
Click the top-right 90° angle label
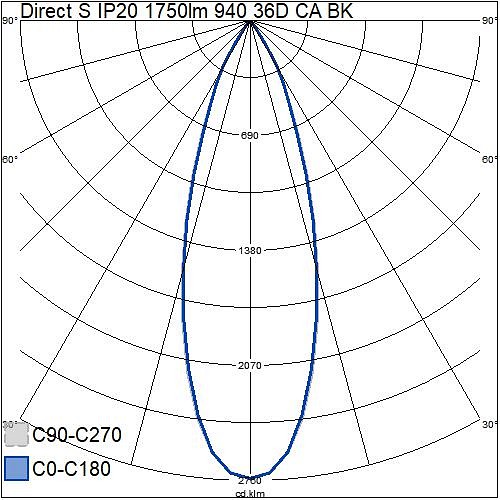pyautogui.click(x=489, y=21)
